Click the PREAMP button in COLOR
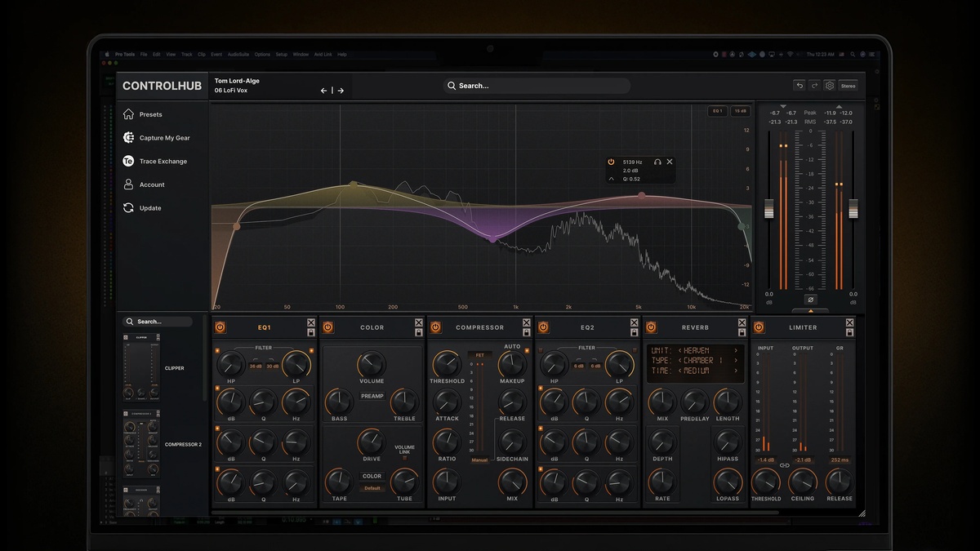The width and height of the screenshot is (980, 551). (x=372, y=396)
